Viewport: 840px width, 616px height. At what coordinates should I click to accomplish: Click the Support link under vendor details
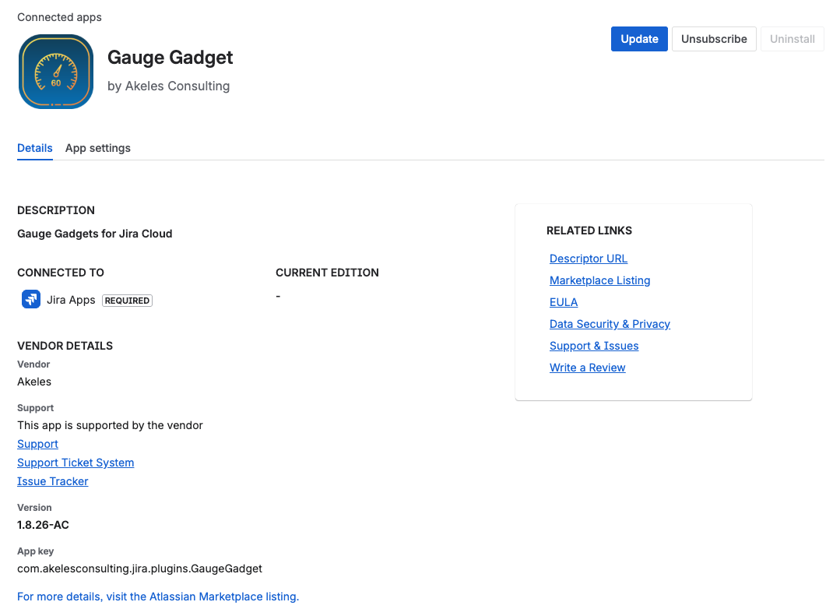coord(37,444)
